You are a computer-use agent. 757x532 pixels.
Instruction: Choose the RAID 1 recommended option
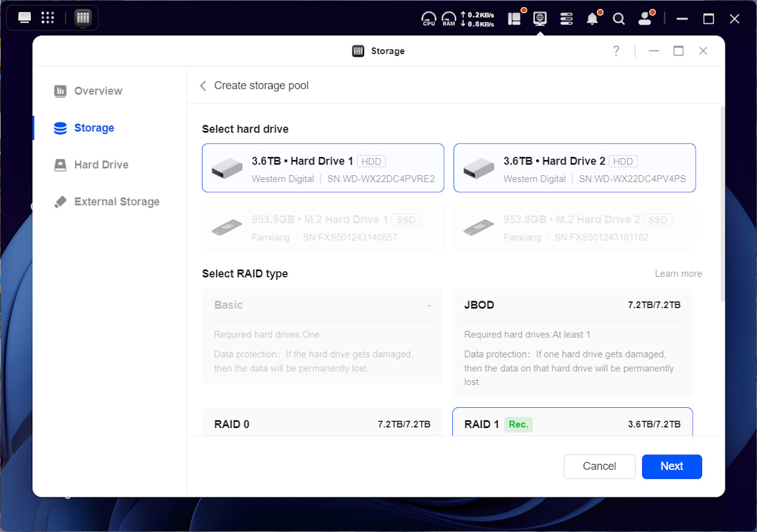(x=572, y=422)
